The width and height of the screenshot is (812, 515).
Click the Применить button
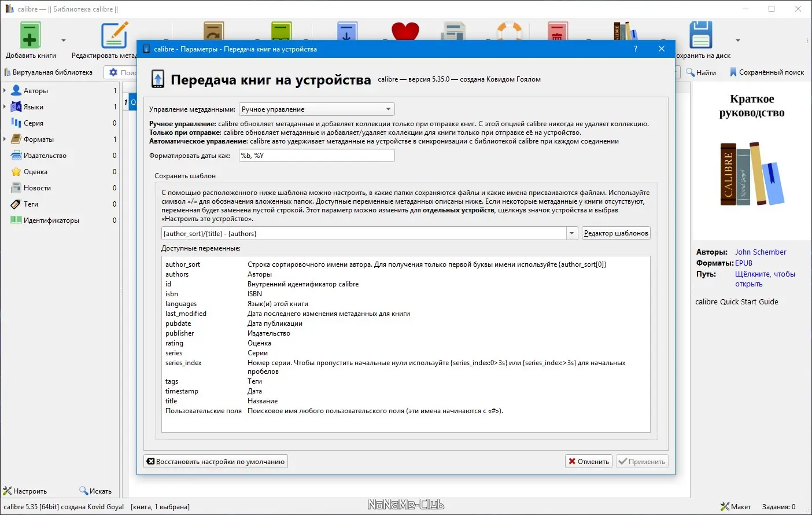tap(642, 462)
